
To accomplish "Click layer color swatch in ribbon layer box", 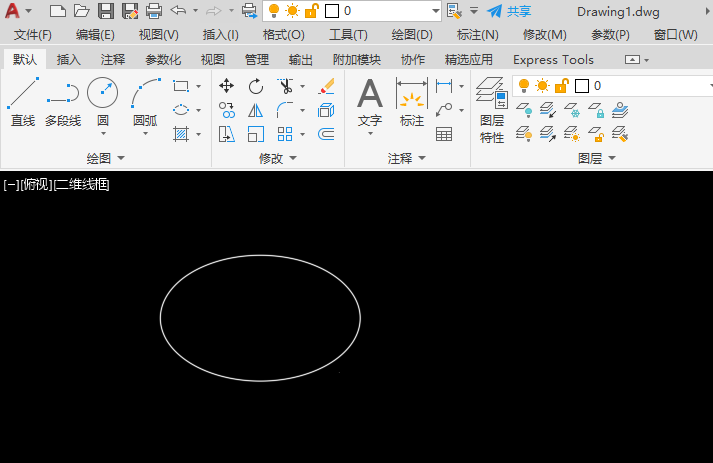I will point(582,86).
